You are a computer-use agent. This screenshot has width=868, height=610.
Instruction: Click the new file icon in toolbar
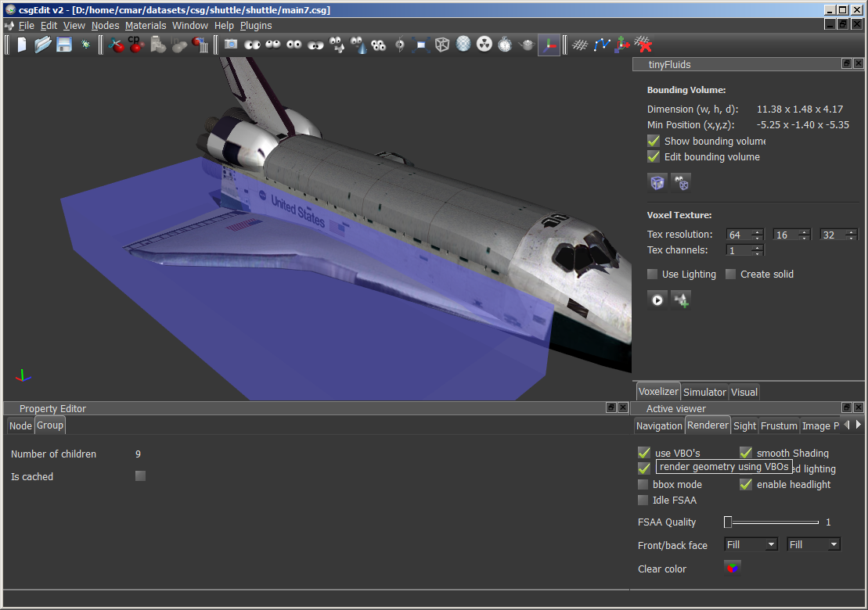coord(22,45)
